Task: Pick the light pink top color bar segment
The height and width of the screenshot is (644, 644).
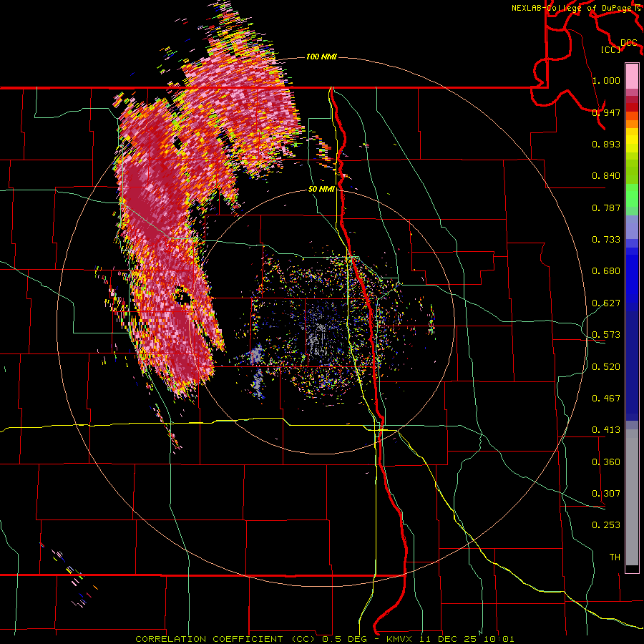Action: pyautogui.click(x=632, y=77)
